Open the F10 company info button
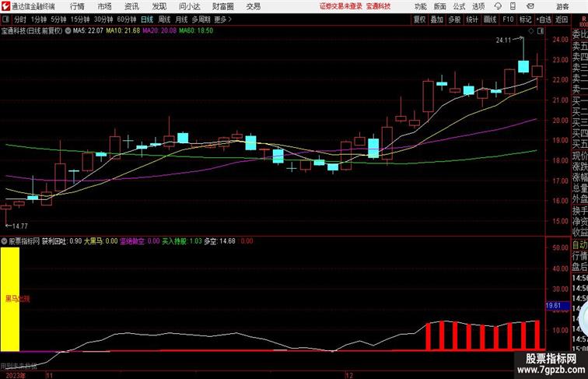Screen dimensions: 588x379 pos(508,19)
